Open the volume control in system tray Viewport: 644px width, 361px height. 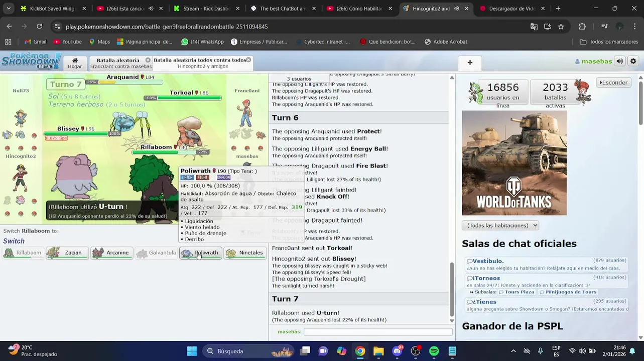click(x=582, y=351)
